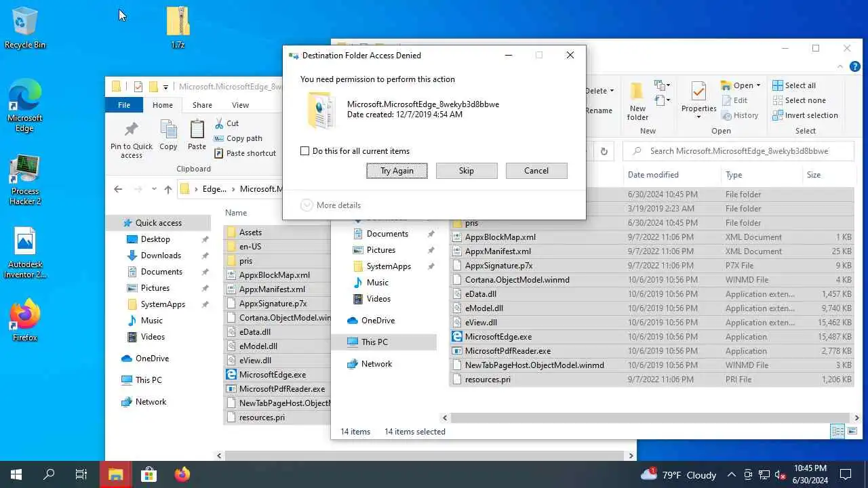The height and width of the screenshot is (488, 868).
Task: Switch to details view in right Explorer
Action: tap(837, 432)
